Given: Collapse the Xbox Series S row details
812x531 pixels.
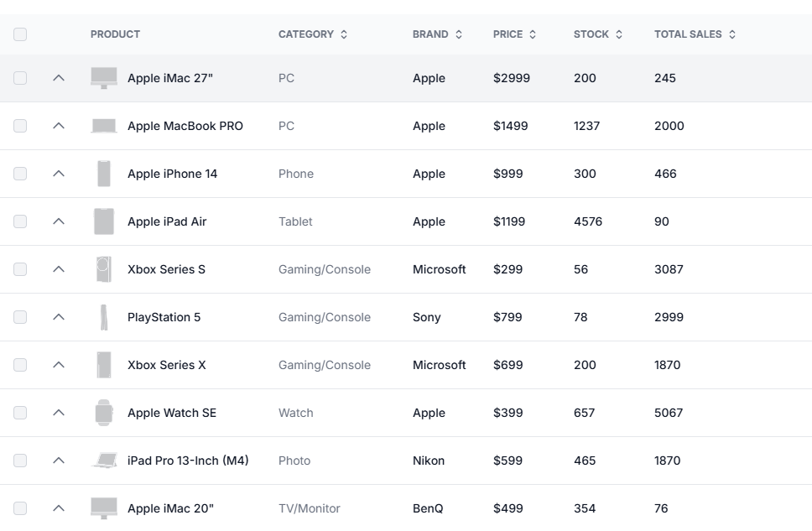Looking at the screenshot, I should [59, 269].
